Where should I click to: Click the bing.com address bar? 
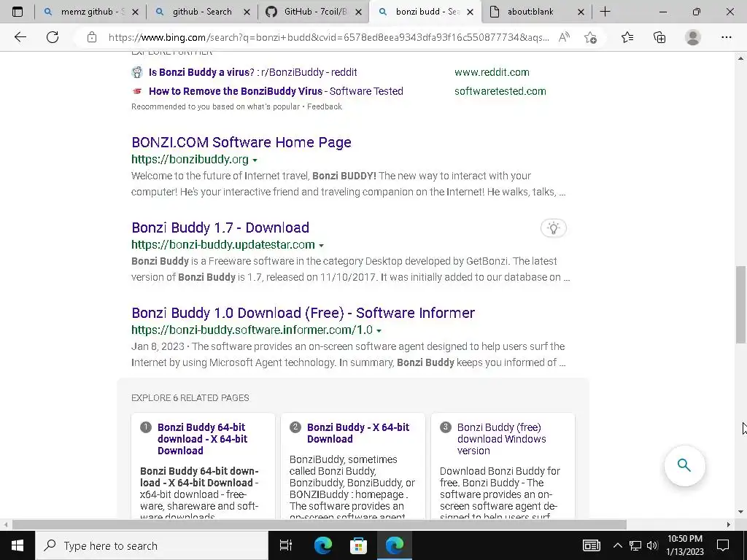pos(329,37)
